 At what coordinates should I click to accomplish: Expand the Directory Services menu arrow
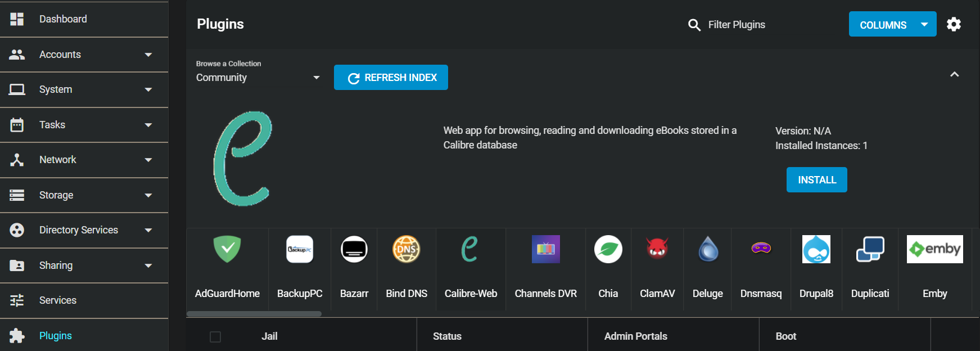pyautogui.click(x=148, y=230)
